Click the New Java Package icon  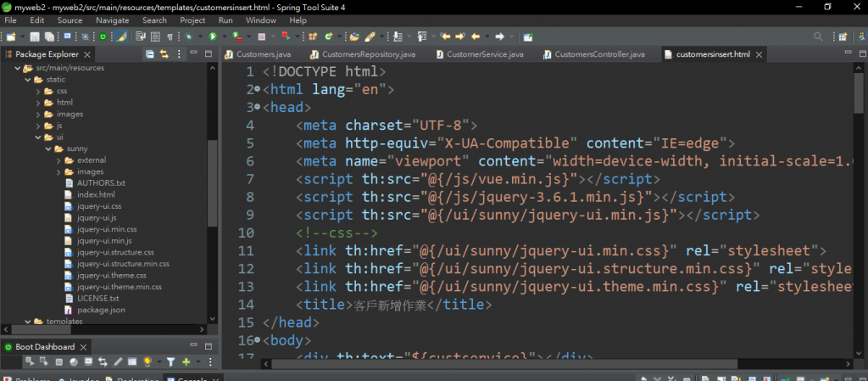[313, 36]
